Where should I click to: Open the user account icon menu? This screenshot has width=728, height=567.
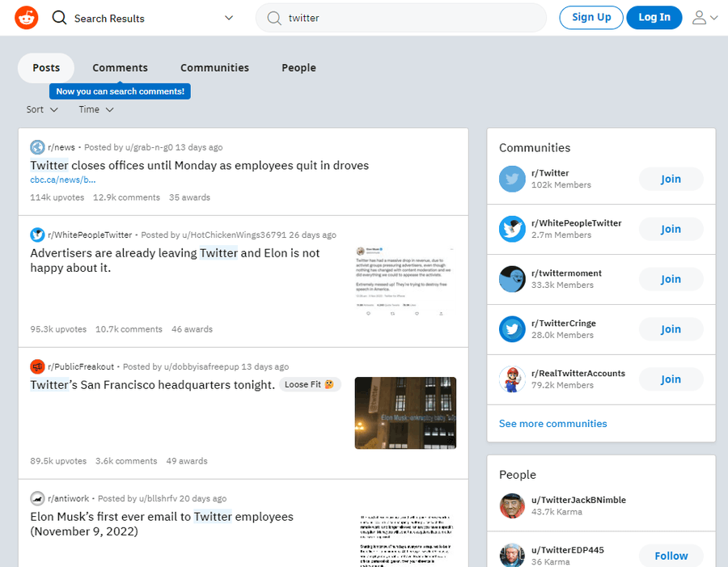click(x=699, y=18)
